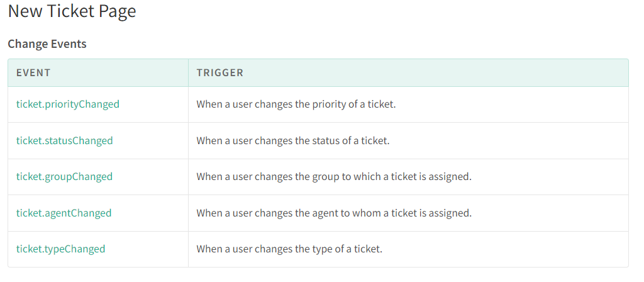This screenshot has height=282, width=644.
Task: Click the word 'status' in trigger text
Action: (325, 140)
